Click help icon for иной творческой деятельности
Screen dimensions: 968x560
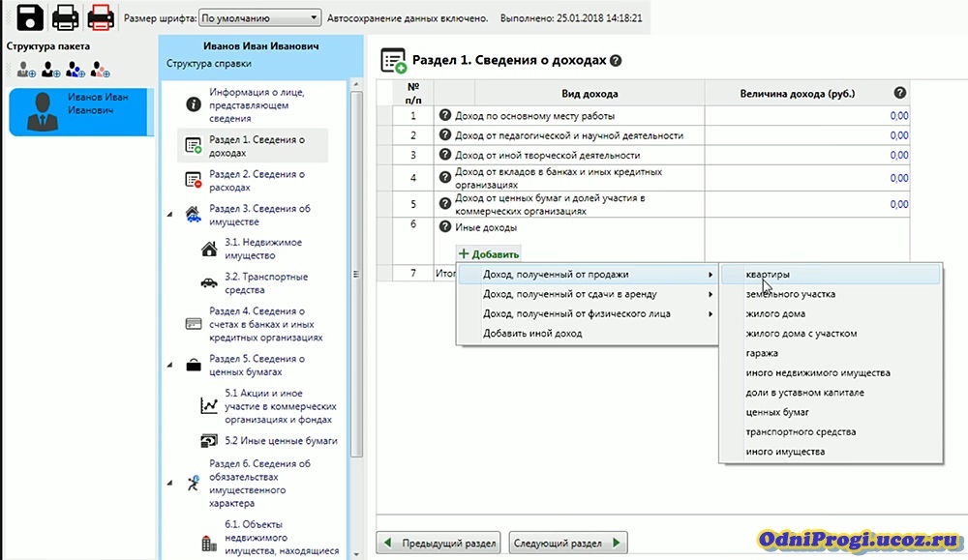[444, 154]
